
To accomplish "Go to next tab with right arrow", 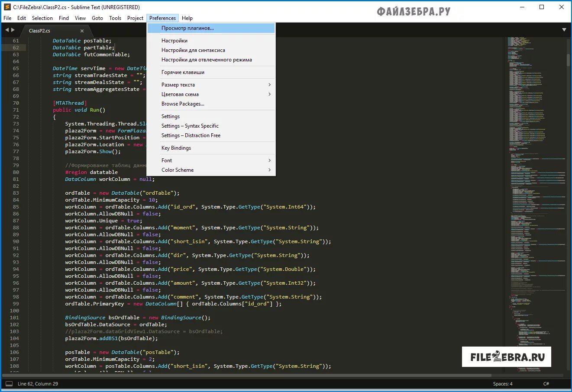I will (x=13, y=30).
